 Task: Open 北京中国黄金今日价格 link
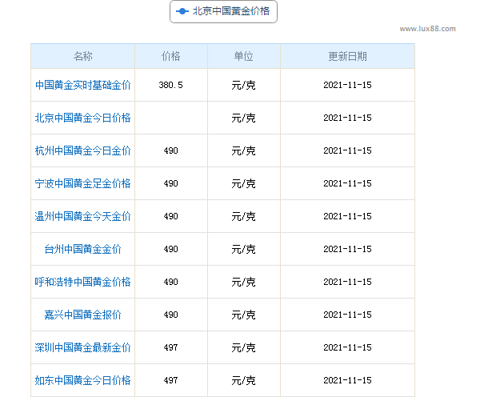pyautogui.click(x=83, y=118)
